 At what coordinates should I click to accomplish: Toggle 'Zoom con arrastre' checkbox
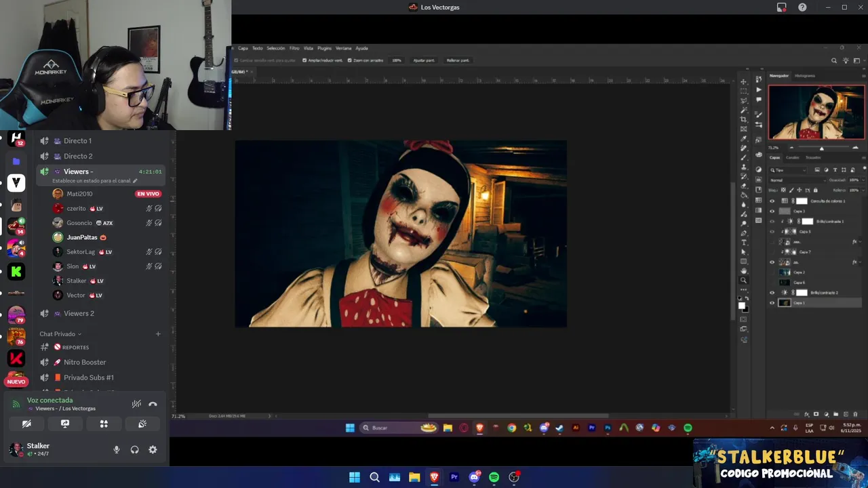pos(349,60)
